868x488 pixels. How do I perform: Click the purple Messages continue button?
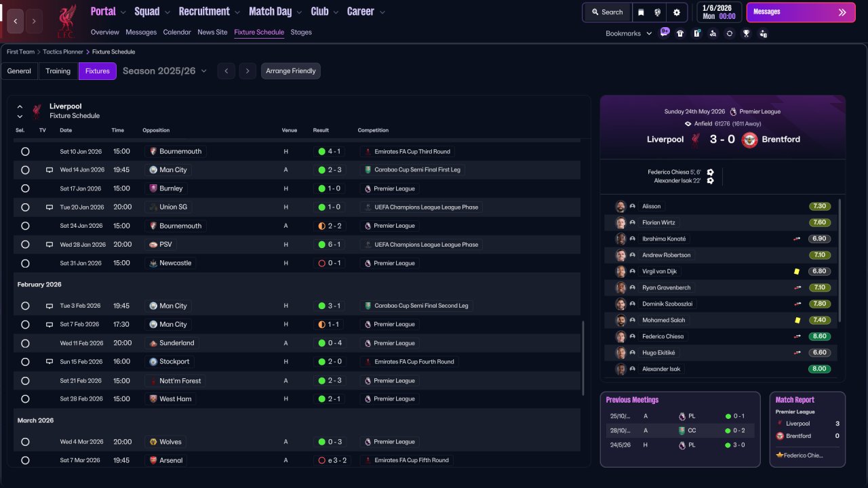[801, 12]
